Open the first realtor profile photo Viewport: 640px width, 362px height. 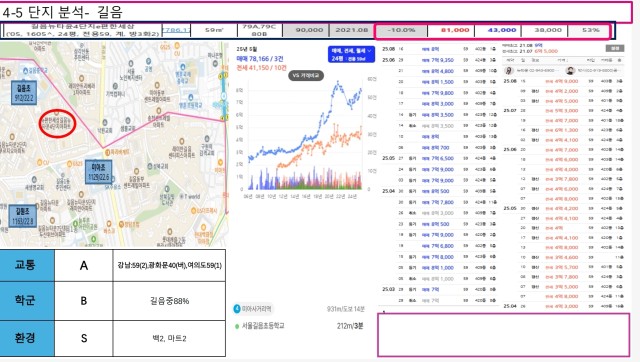[509, 71]
